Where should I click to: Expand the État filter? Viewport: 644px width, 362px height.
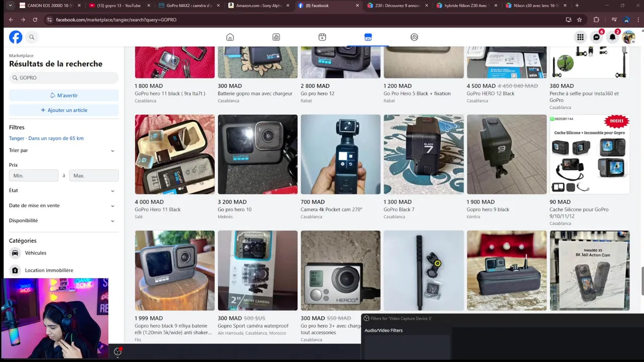click(64, 191)
